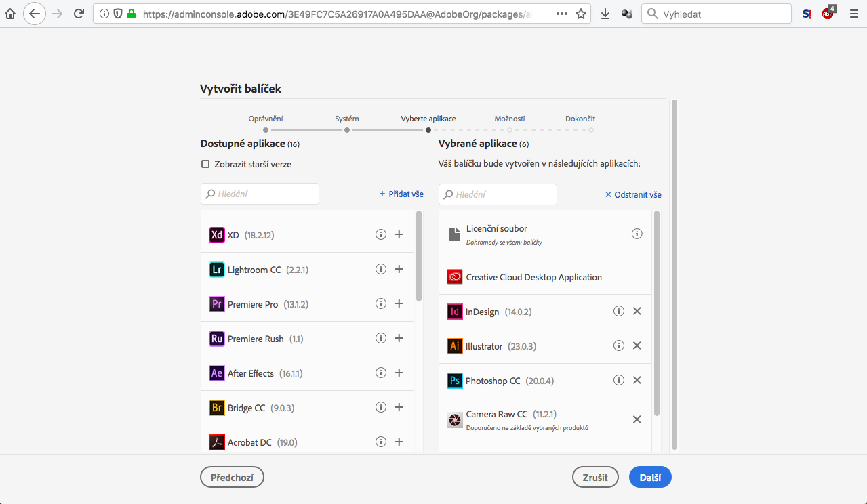Click the dialog's outer scrollbar
Image resolution: width=867 pixels, height=504 pixels.
click(x=674, y=274)
